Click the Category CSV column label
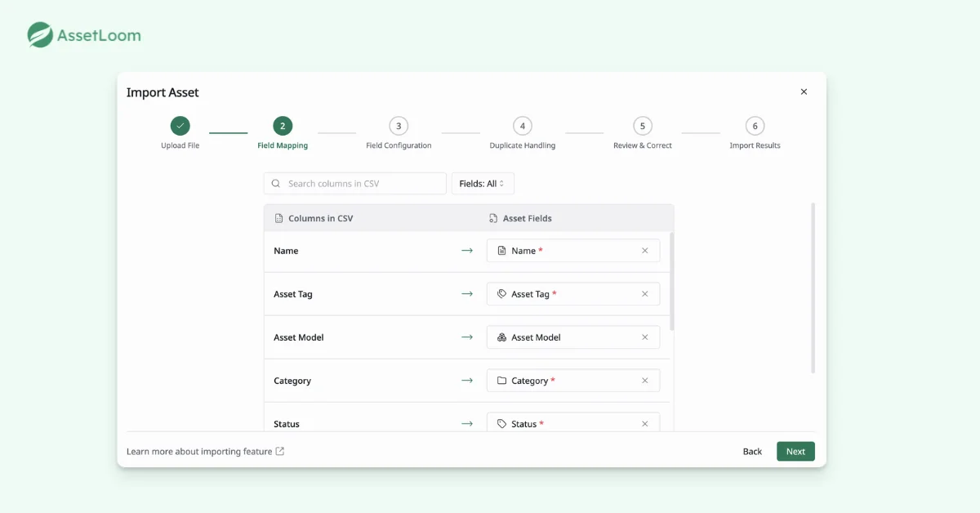This screenshot has height=513, width=980. [x=292, y=381]
